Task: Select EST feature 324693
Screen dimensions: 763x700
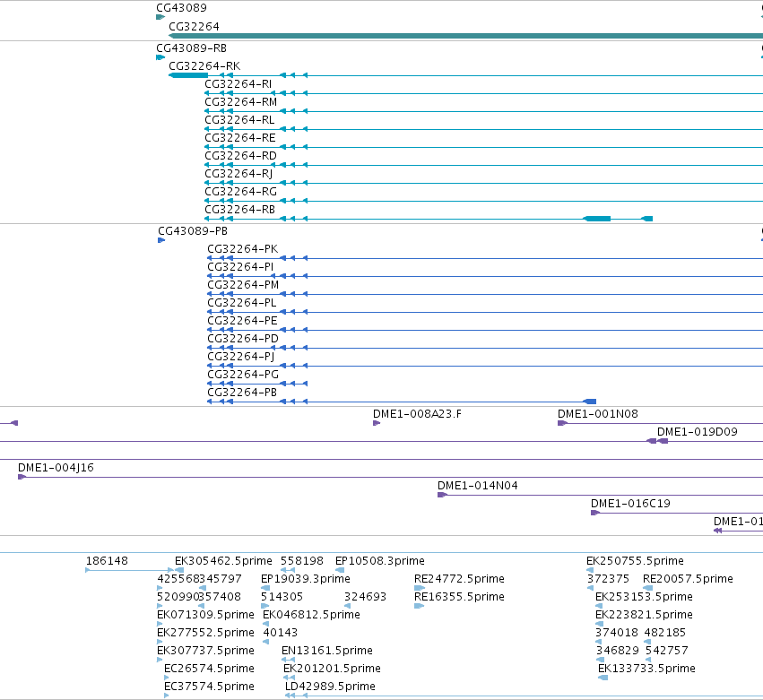Action: coord(365,597)
